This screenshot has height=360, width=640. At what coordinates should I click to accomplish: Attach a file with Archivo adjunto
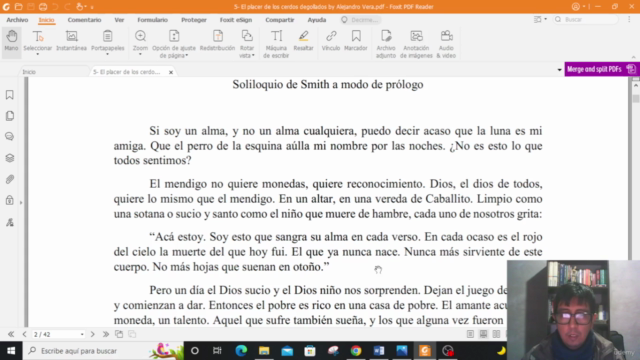(x=386, y=44)
